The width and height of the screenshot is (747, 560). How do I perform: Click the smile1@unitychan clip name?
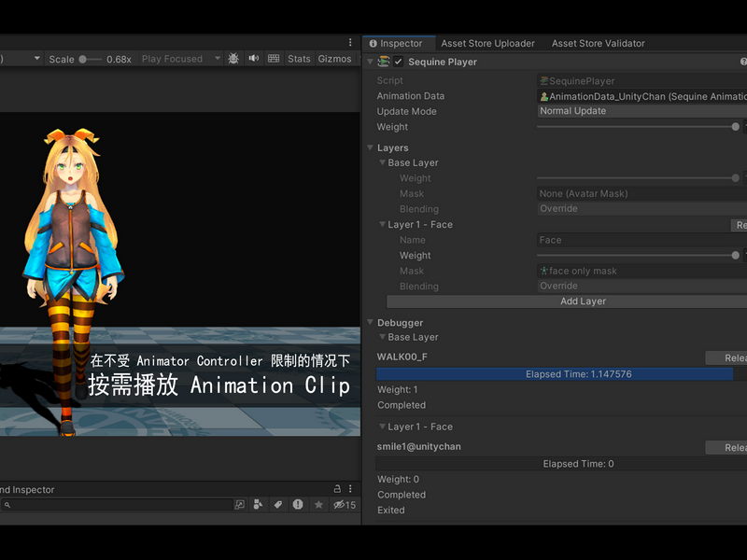coord(418,447)
